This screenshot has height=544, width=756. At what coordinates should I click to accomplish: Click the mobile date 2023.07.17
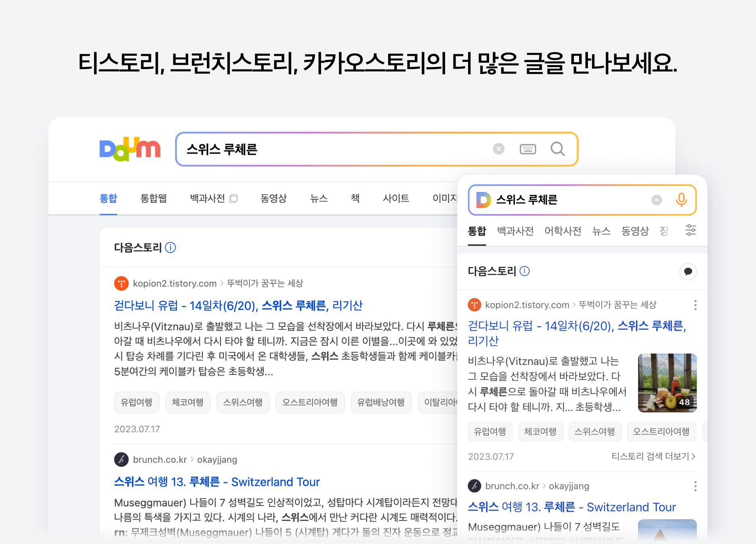(x=491, y=456)
